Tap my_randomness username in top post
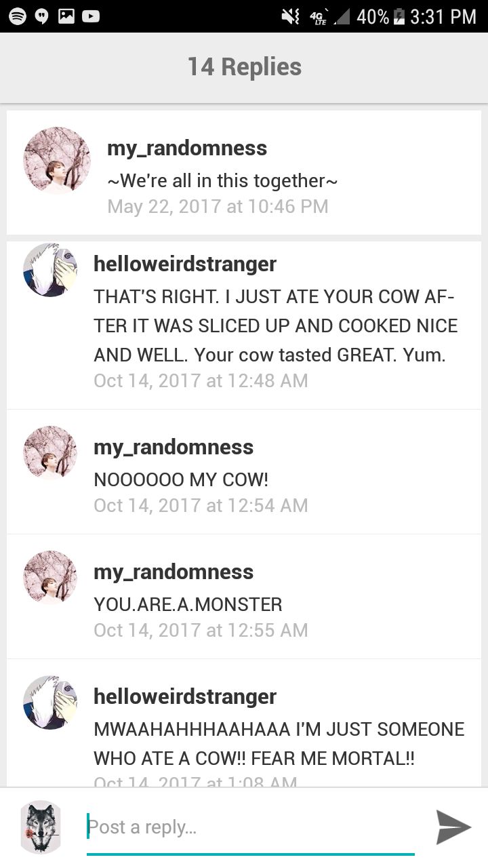 (x=187, y=149)
